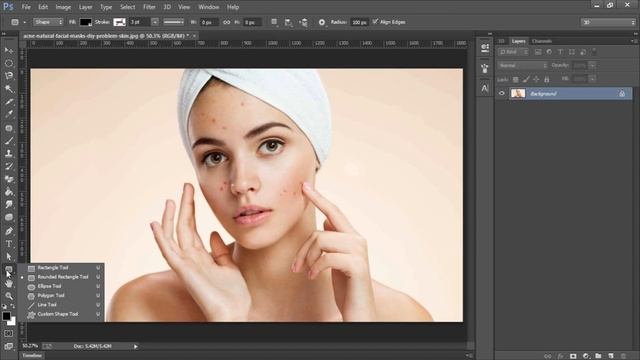Select the Clone Stamp tool
640x360 pixels.
coord(9,153)
